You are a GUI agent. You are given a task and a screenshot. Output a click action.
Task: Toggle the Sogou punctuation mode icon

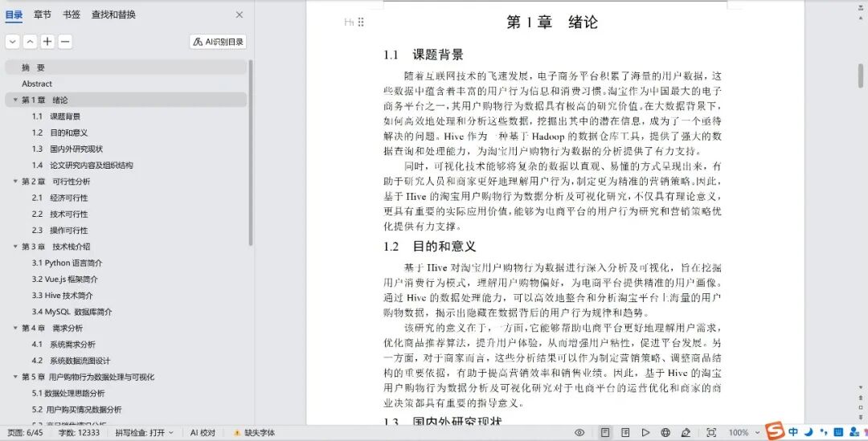tap(824, 432)
